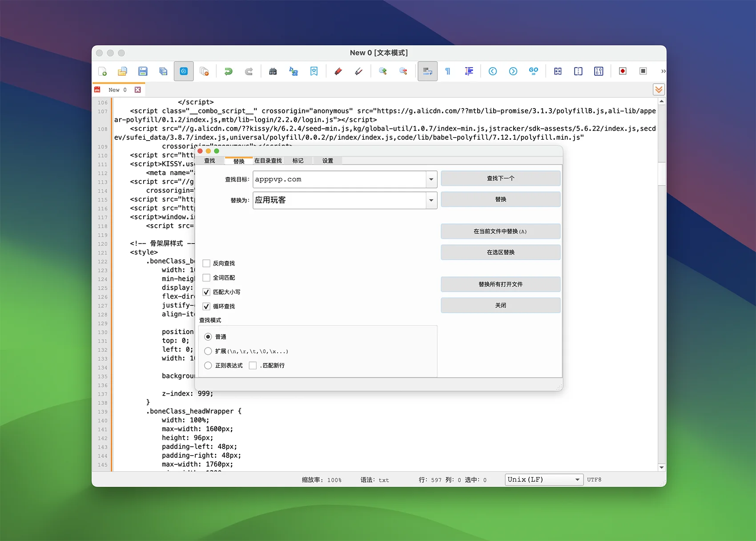
Task: Expand the 替换为 history dropdown
Action: click(x=431, y=200)
